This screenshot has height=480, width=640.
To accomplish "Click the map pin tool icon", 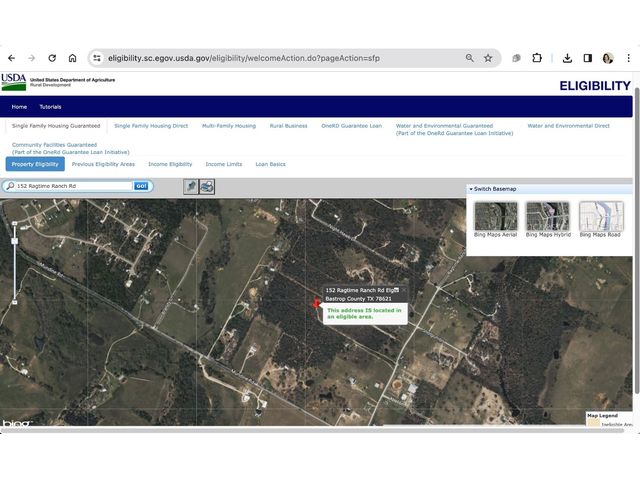I will click(x=190, y=186).
